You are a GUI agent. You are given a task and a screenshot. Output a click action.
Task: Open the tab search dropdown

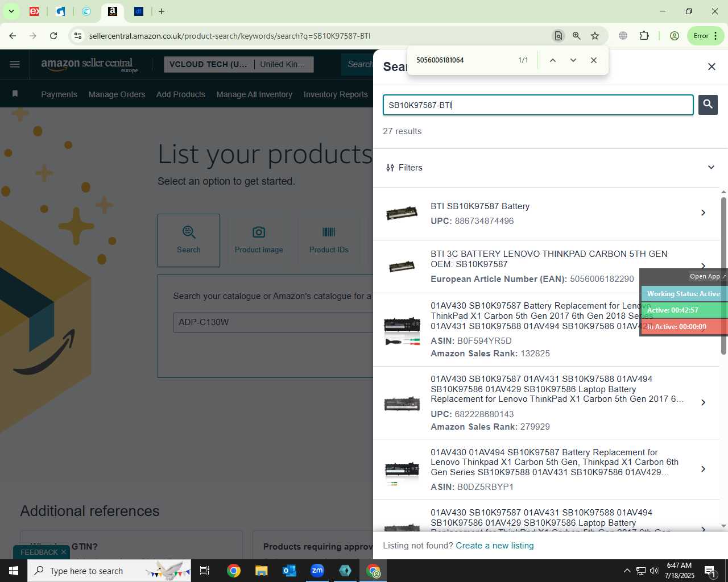pos(11,11)
